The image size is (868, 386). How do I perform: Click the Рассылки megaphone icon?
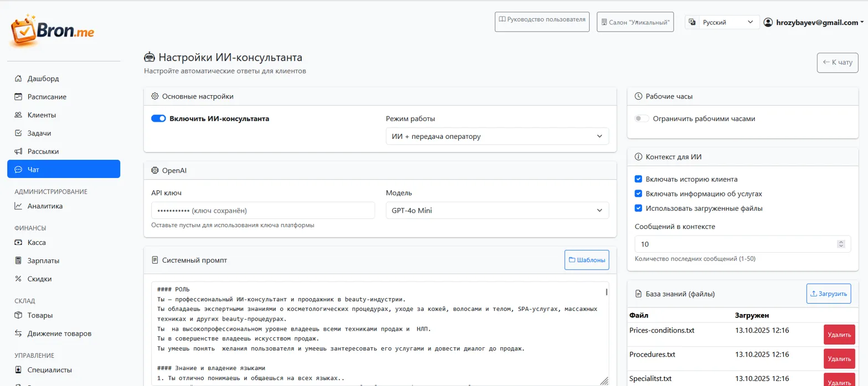18,152
